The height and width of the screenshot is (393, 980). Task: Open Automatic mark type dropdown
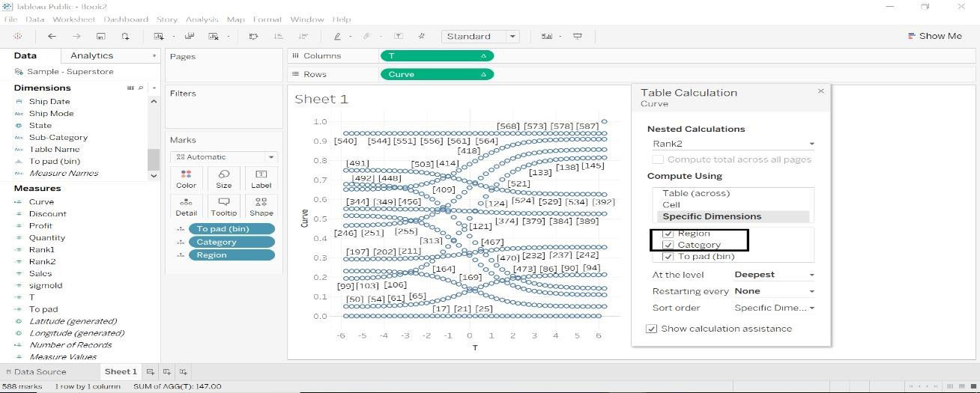click(x=224, y=157)
